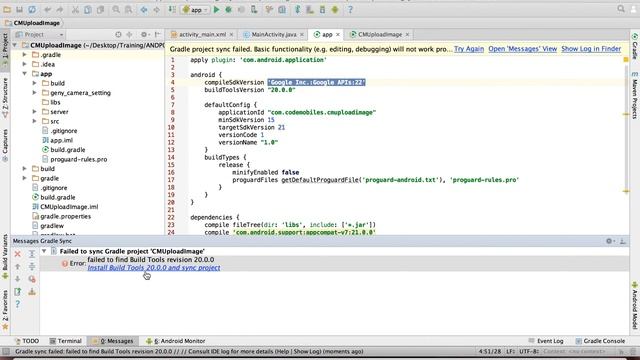This screenshot has height=360, width=640.
Task: Switch to the activity_main.xml tab
Action: [202, 35]
